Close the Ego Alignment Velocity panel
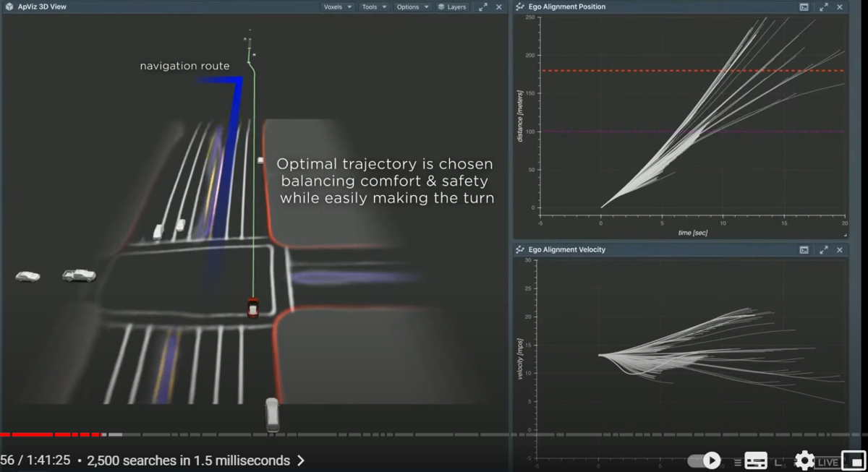This screenshot has width=868, height=472. point(840,250)
